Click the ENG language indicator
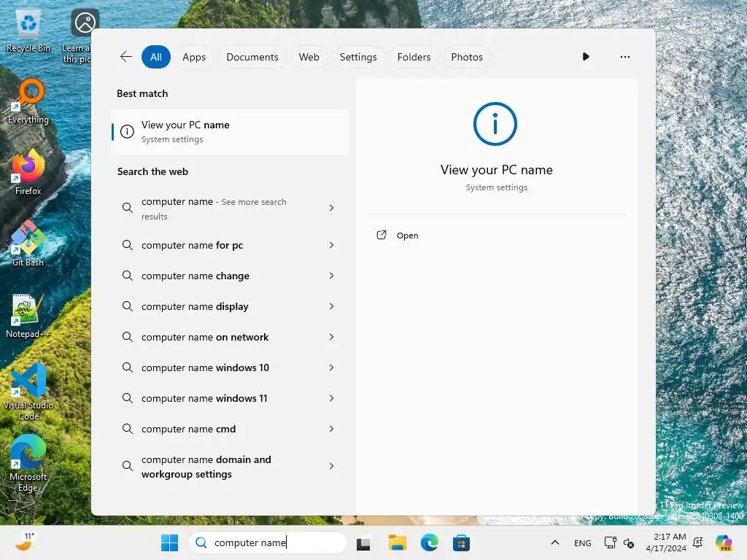Image resolution: width=747 pixels, height=560 pixels. coord(583,542)
